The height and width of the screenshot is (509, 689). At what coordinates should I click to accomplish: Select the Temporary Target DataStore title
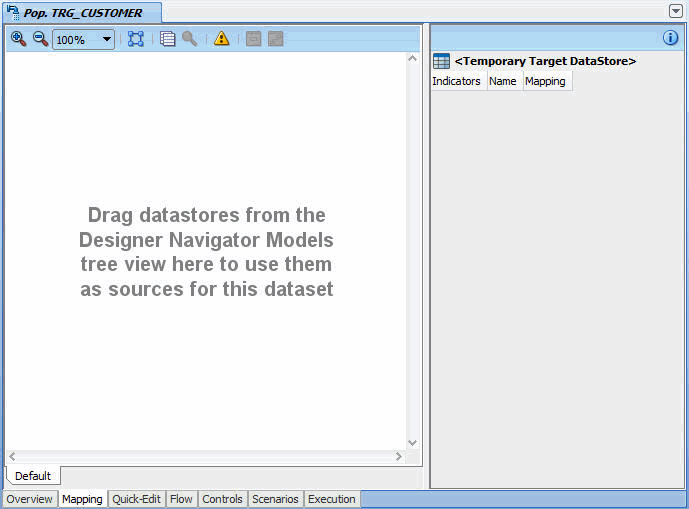(x=545, y=61)
